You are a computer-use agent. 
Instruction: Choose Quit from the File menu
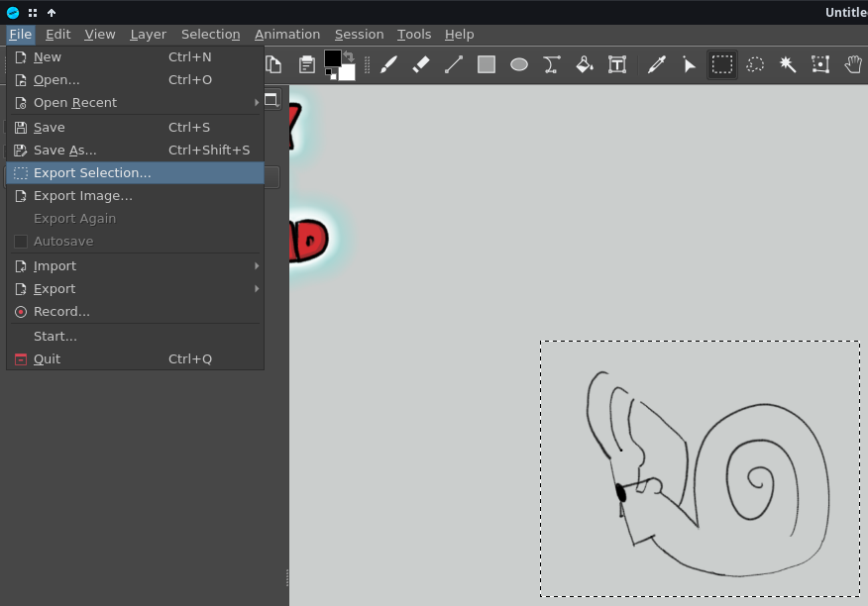135,359
